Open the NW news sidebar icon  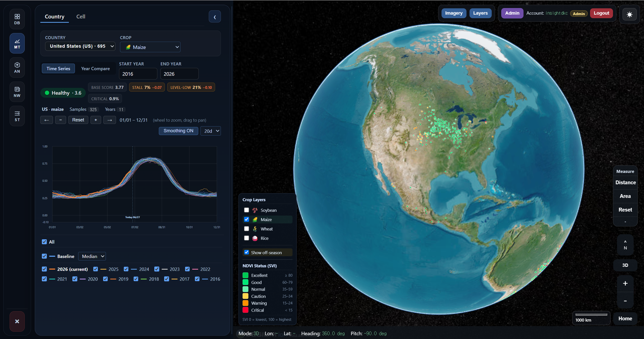click(17, 92)
